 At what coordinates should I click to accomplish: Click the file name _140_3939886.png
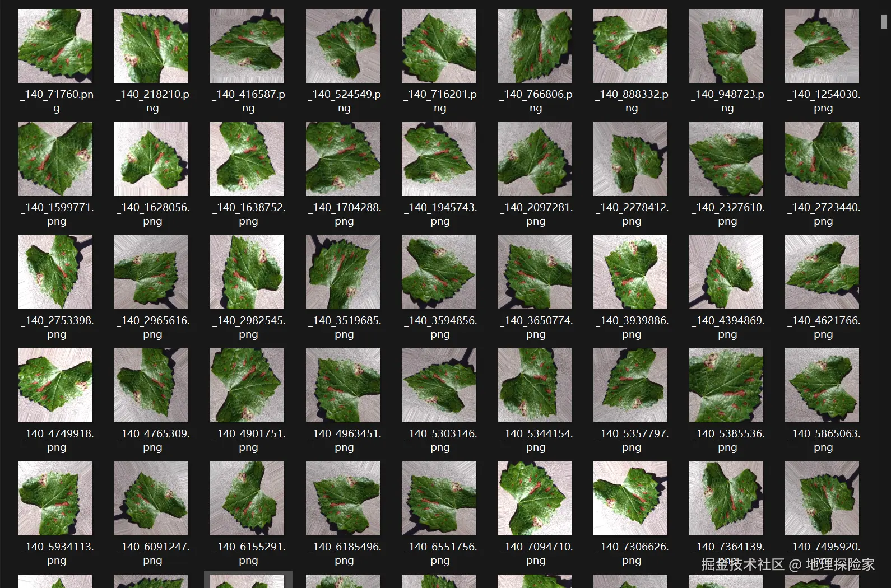pyautogui.click(x=632, y=328)
